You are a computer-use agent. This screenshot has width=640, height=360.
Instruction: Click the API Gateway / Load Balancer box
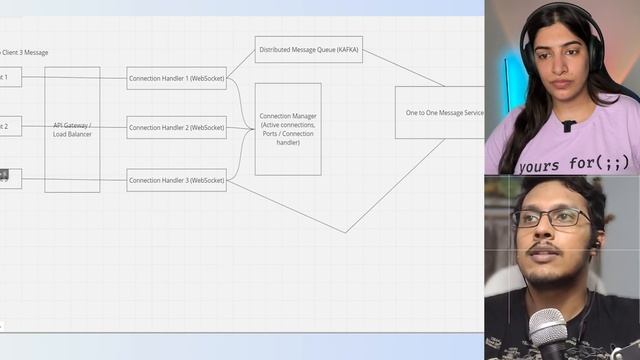tap(72, 130)
